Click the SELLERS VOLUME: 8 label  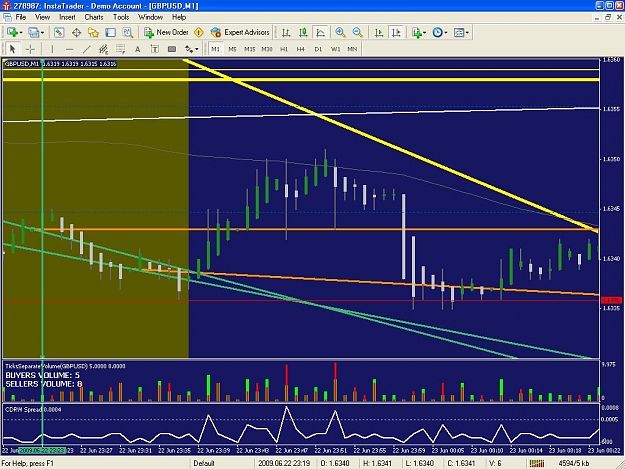(44, 384)
